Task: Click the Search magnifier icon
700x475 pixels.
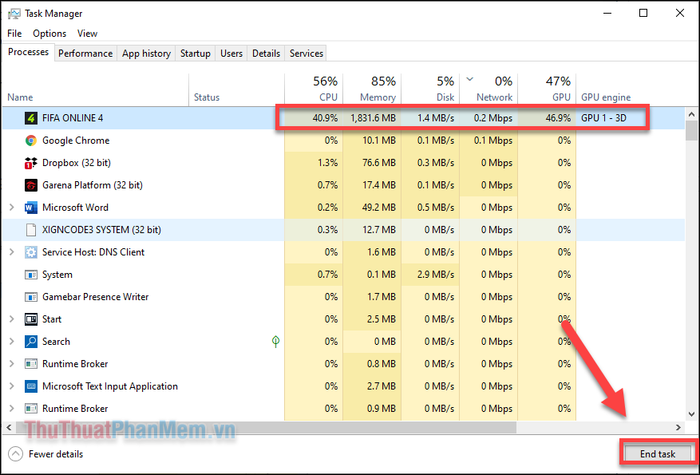Action: click(x=31, y=342)
